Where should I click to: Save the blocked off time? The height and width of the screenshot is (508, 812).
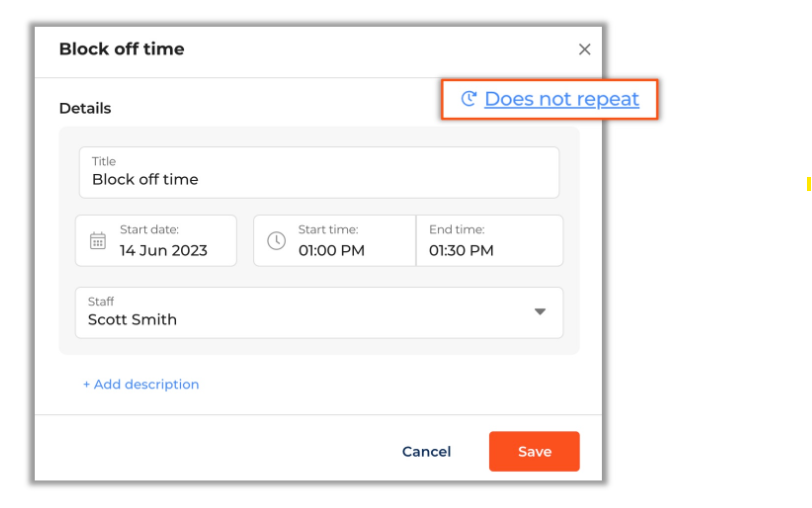click(x=534, y=452)
